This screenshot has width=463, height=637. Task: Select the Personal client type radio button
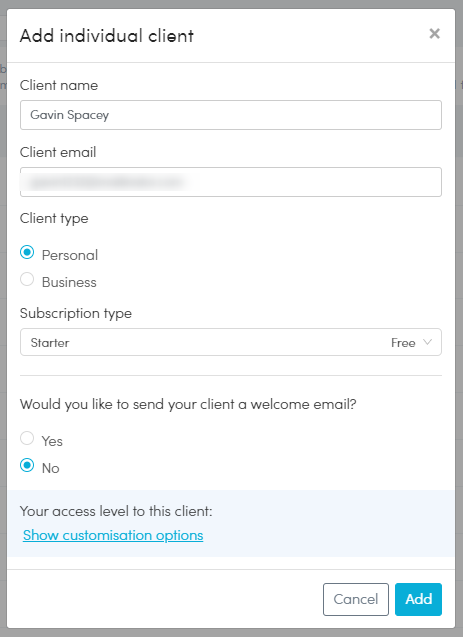[x=27, y=253]
